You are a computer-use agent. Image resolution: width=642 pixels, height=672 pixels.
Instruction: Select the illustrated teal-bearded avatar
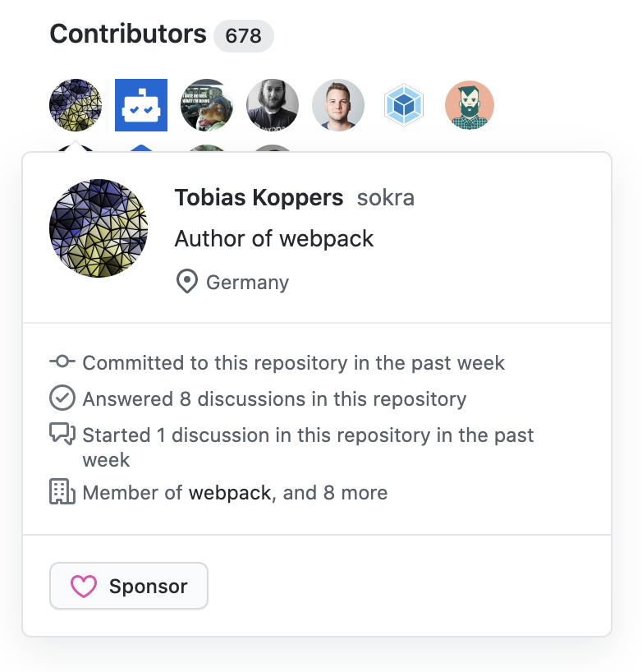[x=470, y=105]
